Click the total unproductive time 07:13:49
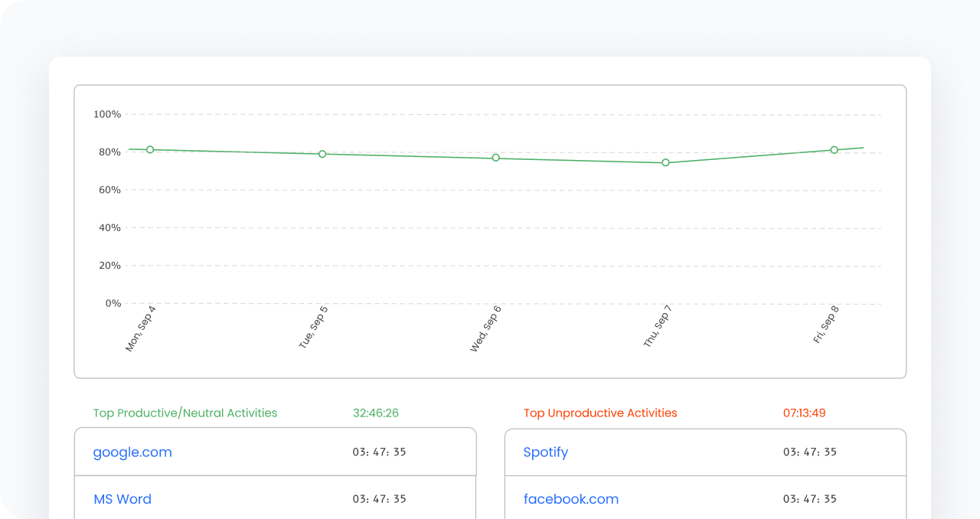The width and height of the screenshot is (980, 519). (804, 413)
